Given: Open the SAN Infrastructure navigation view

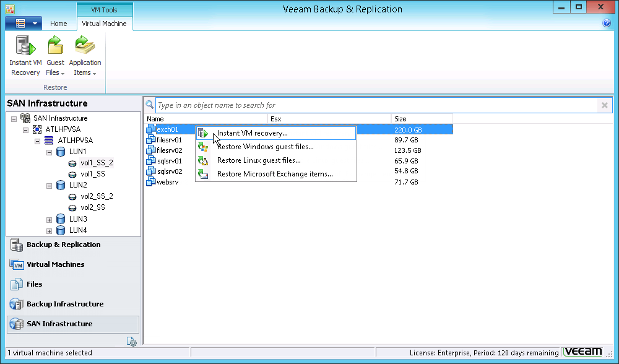Looking at the screenshot, I should point(73,324).
